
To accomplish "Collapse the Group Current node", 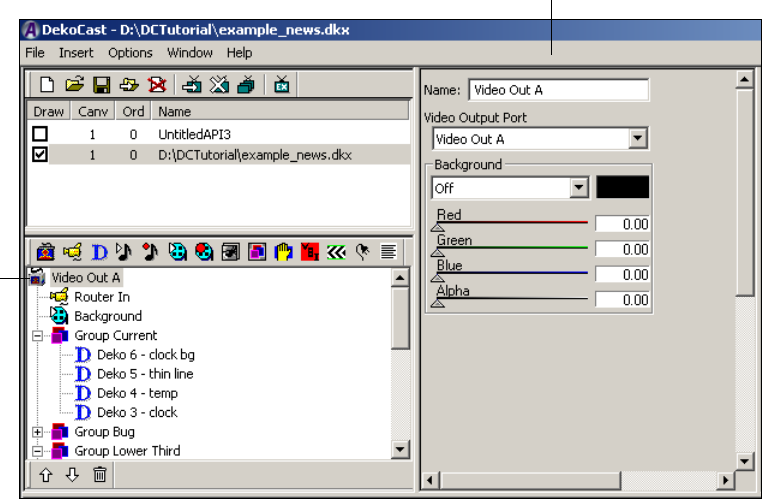I will pos(37,336).
